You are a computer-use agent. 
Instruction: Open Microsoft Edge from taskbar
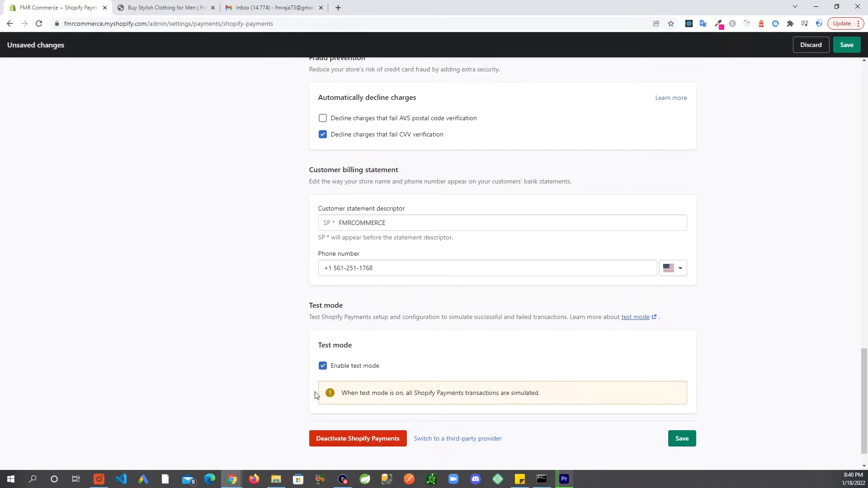pyautogui.click(x=210, y=479)
